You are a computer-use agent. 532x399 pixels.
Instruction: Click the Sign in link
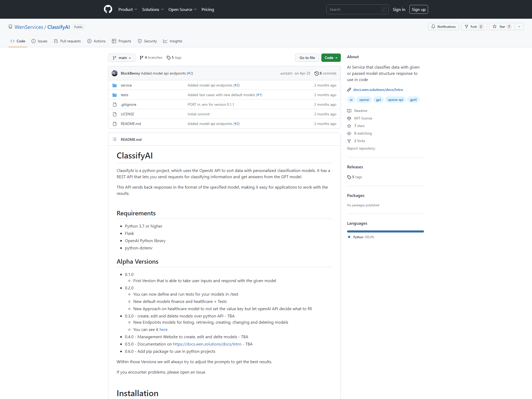click(x=399, y=9)
